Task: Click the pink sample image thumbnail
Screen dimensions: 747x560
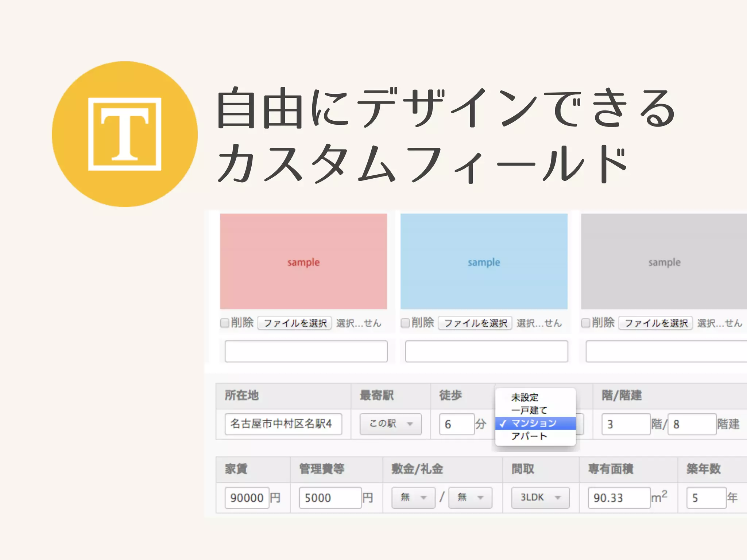Action: 303,261
